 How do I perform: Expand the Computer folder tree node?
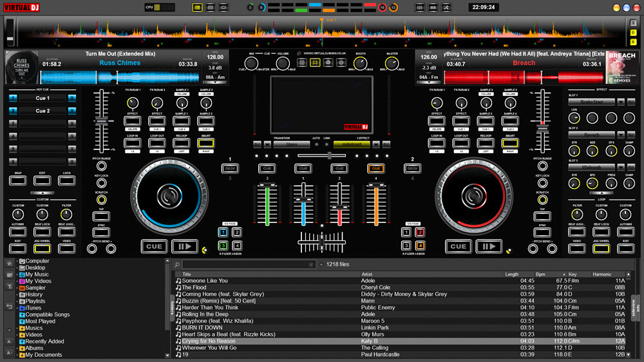[17, 261]
